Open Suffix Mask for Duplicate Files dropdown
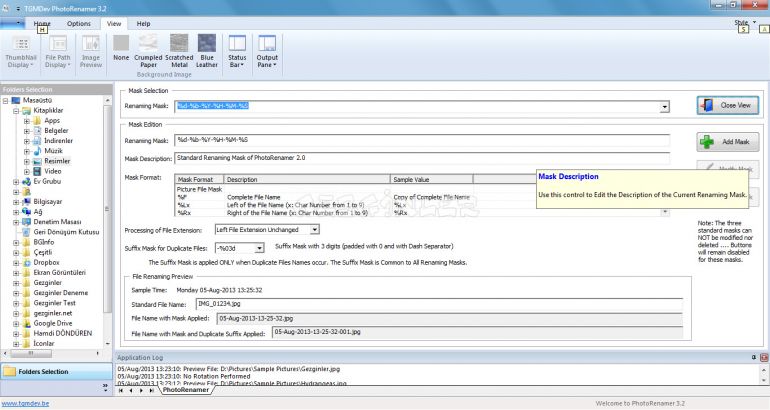 (259, 248)
